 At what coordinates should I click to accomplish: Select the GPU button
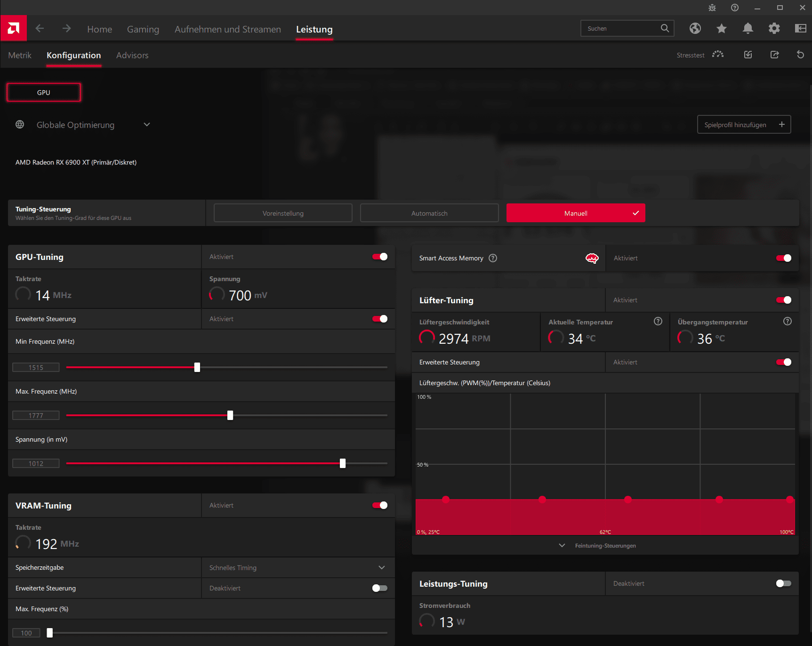(x=44, y=92)
